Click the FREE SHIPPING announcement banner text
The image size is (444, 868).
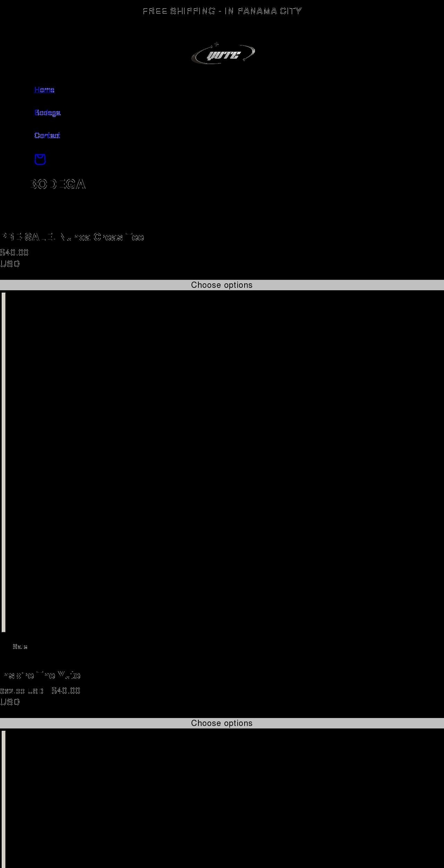(x=222, y=11)
